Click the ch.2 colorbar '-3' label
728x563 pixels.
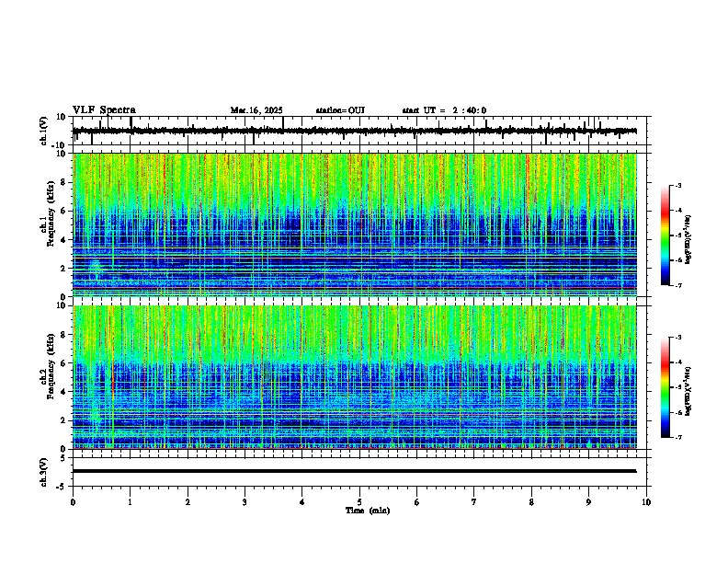[x=678, y=338]
